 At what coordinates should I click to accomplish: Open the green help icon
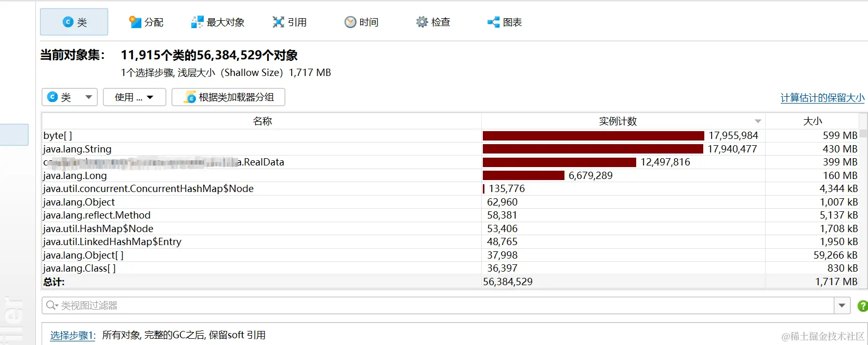click(862, 306)
